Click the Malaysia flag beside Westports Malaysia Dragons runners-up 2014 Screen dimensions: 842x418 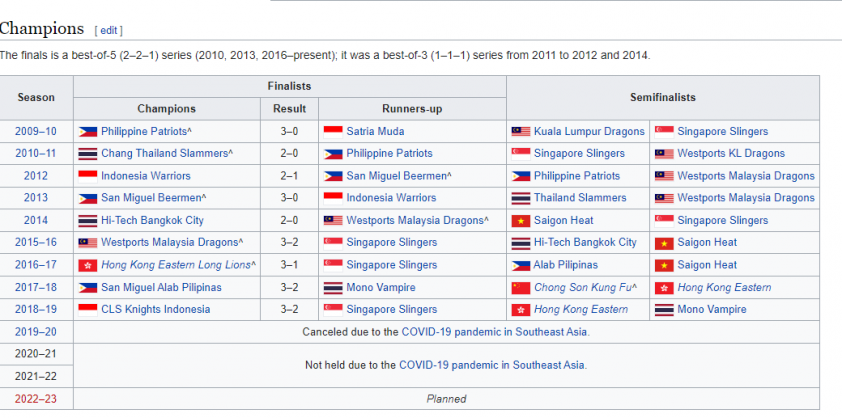click(x=333, y=221)
